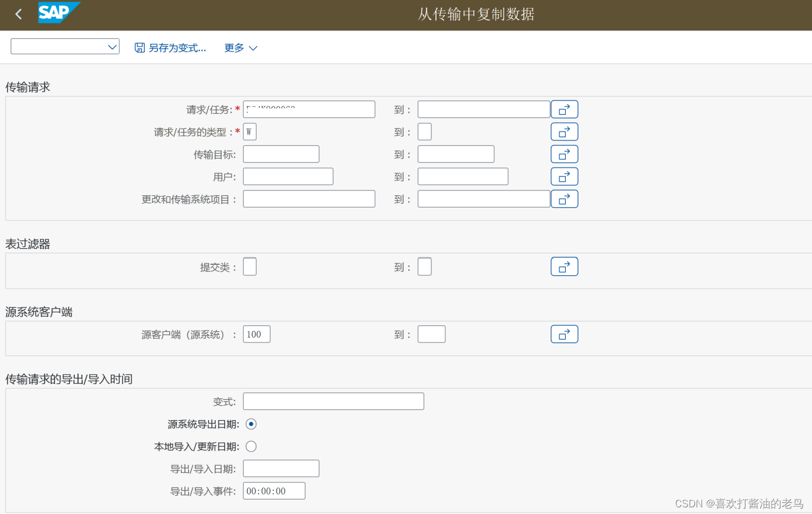Click value help icon beside 传输目标 range
Viewport: 812px width, 514px height.
coord(564,154)
